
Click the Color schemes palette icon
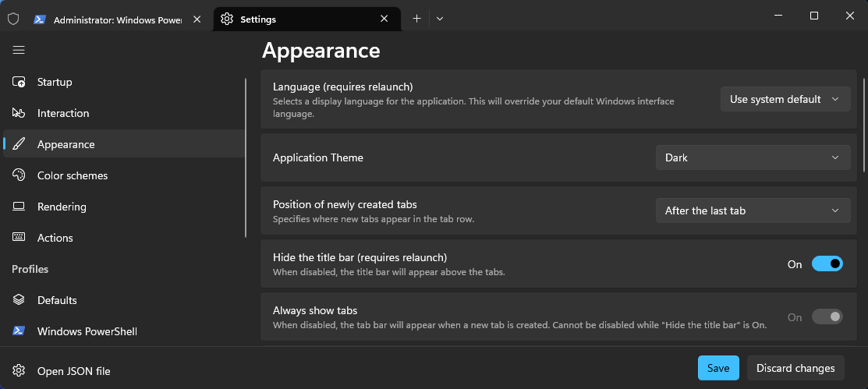point(19,175)
